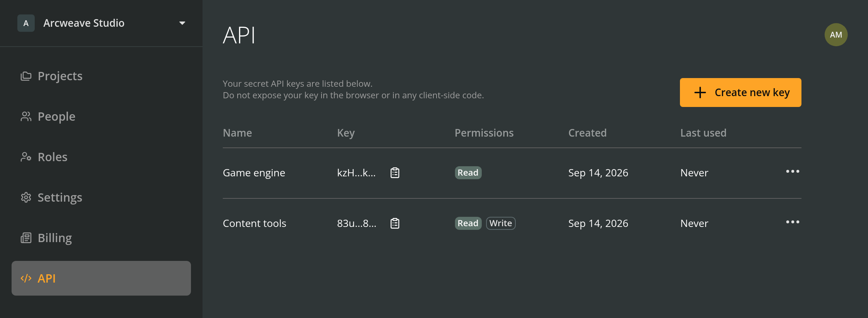
Task: Click the workspace avatar letter A
Action: click(x=26, y=23)
